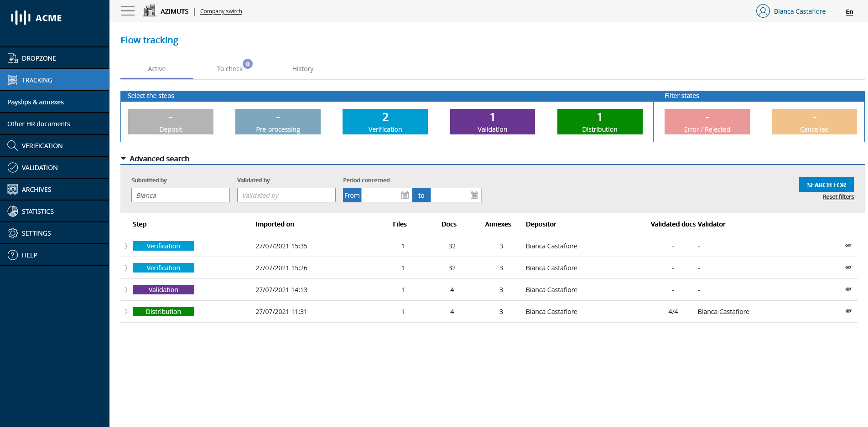Click the Reset filters link

[838, 196]
